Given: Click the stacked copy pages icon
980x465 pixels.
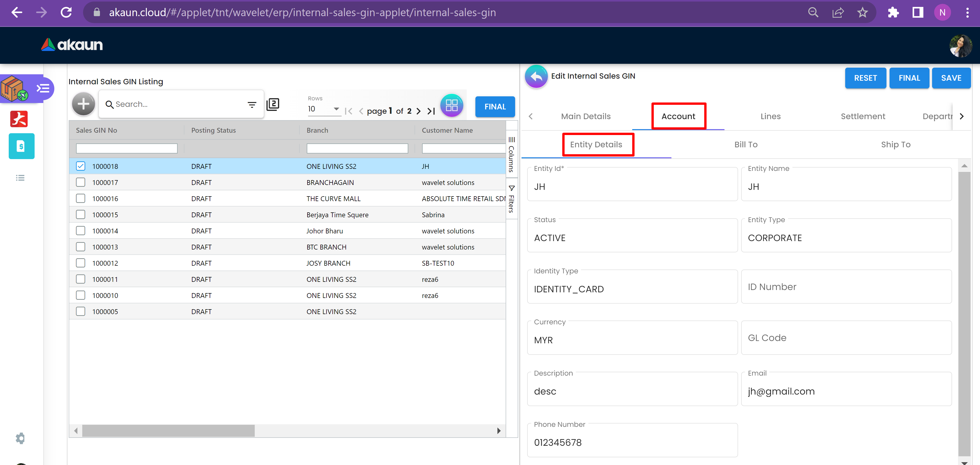Looking at the screenshot, I should point(273,104).
